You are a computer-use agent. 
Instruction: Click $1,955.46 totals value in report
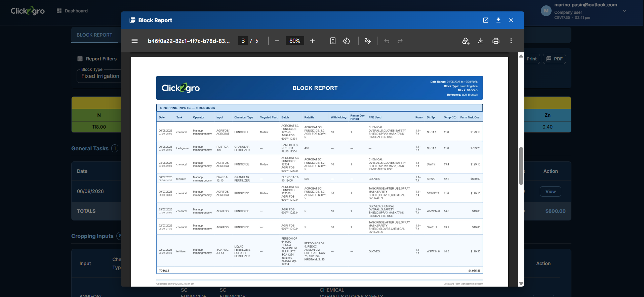474,271
